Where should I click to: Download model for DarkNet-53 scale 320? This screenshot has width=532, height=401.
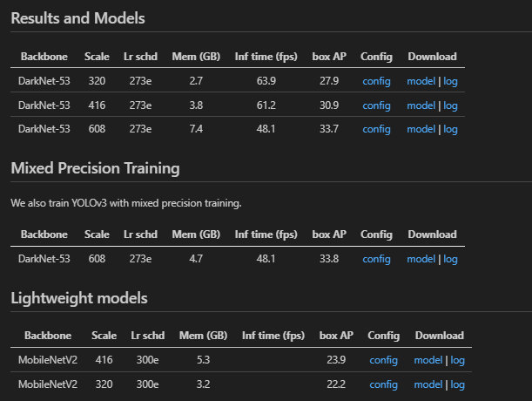[x=421, y=81]
